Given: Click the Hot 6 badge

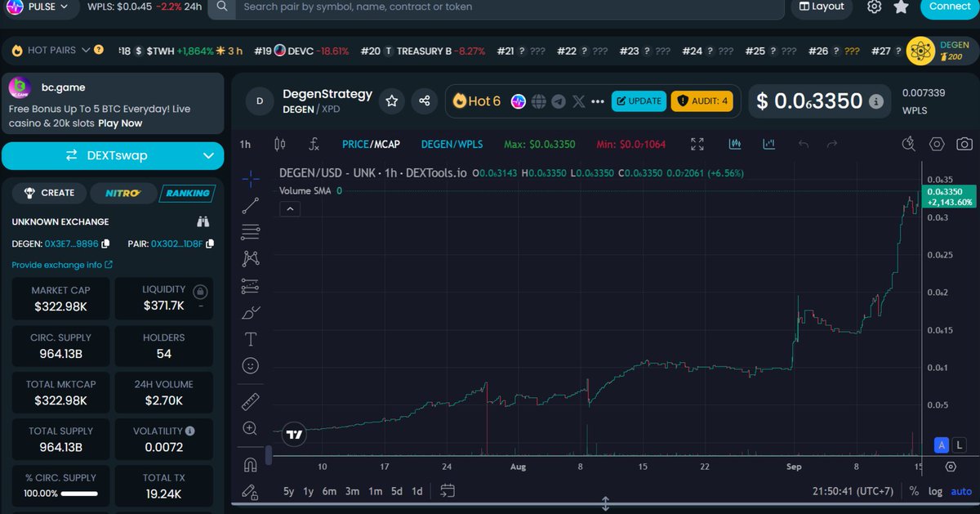Looking at the screenshot, I should 477,101.
